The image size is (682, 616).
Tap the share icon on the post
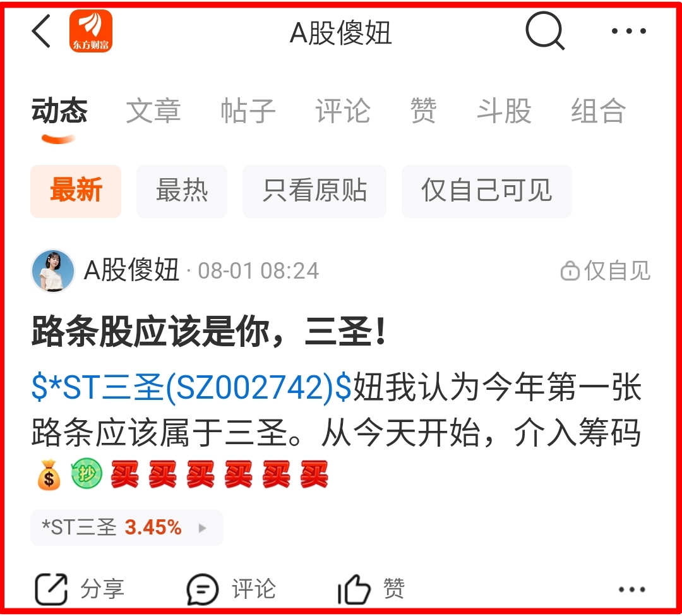tap(51, 589)
